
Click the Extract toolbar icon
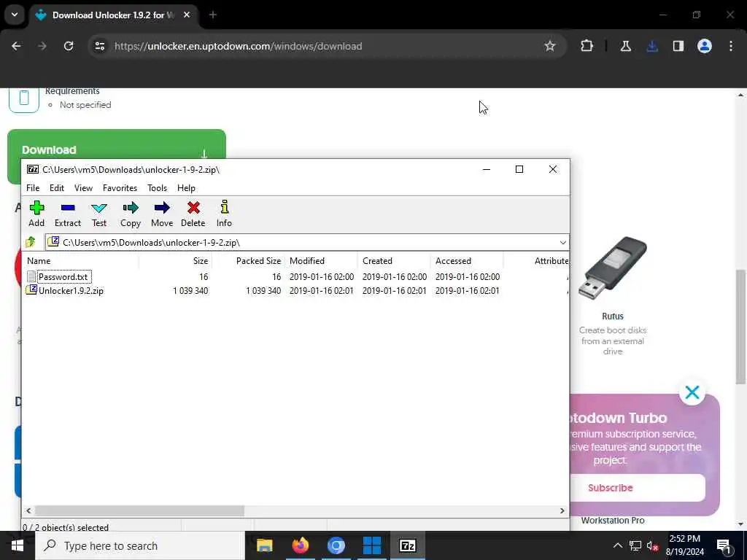coord(68,214)
